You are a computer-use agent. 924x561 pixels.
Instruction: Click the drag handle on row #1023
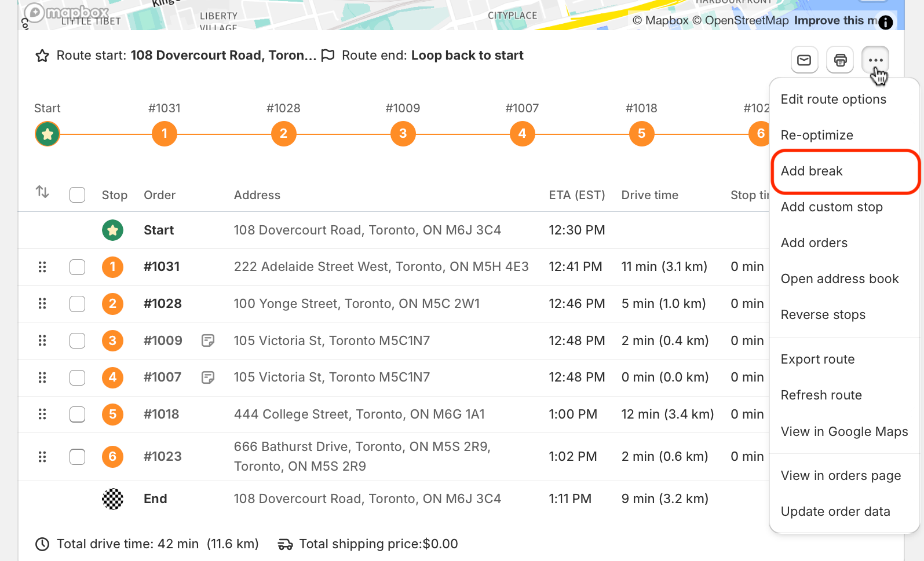click(x=42, y=457)
